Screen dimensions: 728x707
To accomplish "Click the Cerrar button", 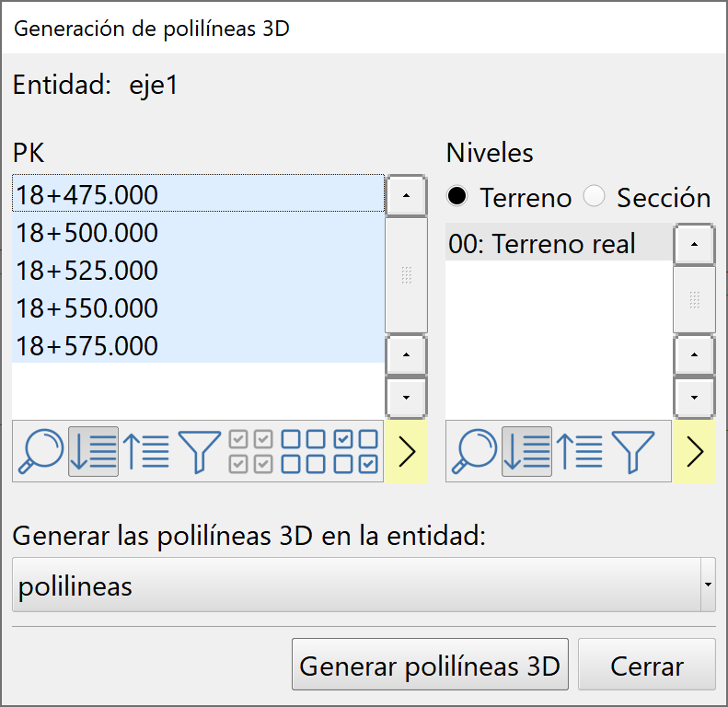I will click(x=647, y=665).
